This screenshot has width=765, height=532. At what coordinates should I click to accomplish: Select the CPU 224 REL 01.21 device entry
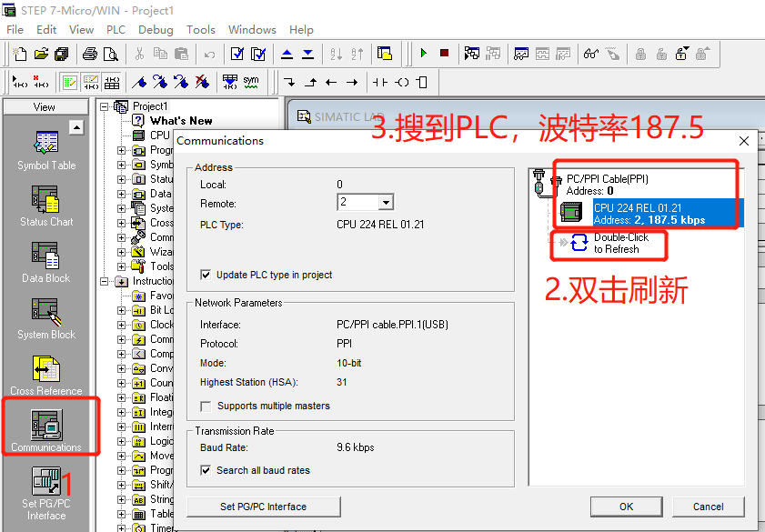pos(668,214)
